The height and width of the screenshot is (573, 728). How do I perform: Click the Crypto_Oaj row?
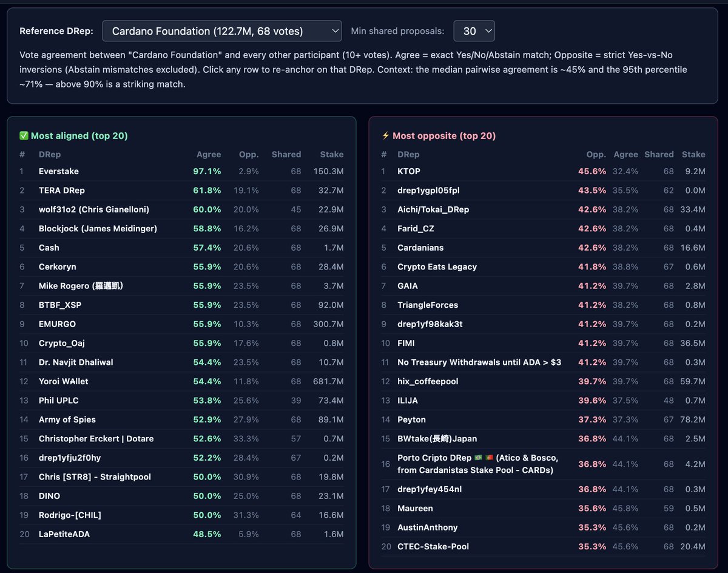pos(181,343)
